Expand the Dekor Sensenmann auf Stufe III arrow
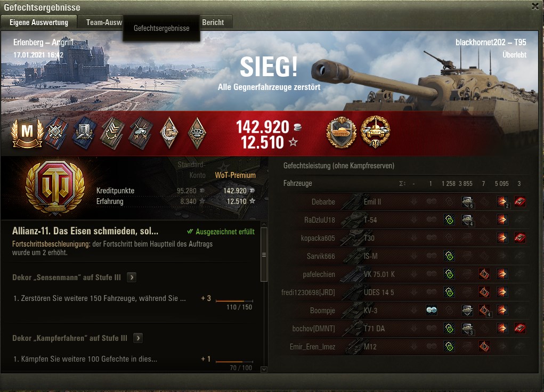Screen dimensions: 544x392 tap(132, 277)
